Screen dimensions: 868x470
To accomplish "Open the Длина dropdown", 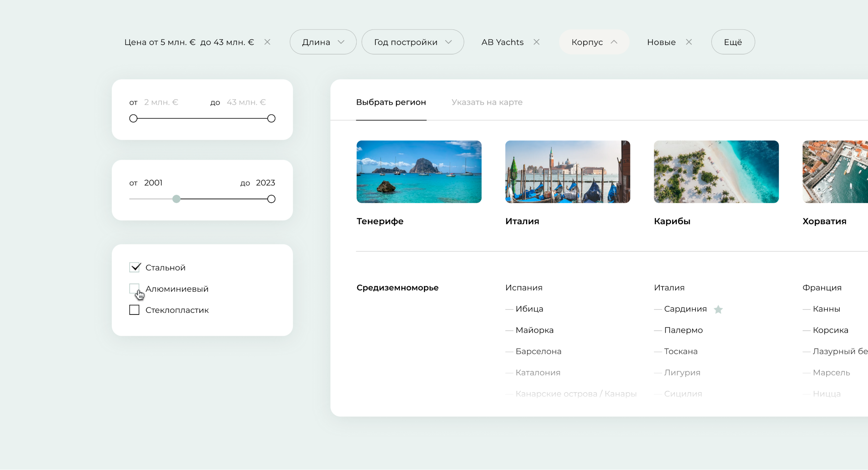I will pos(323,42).
